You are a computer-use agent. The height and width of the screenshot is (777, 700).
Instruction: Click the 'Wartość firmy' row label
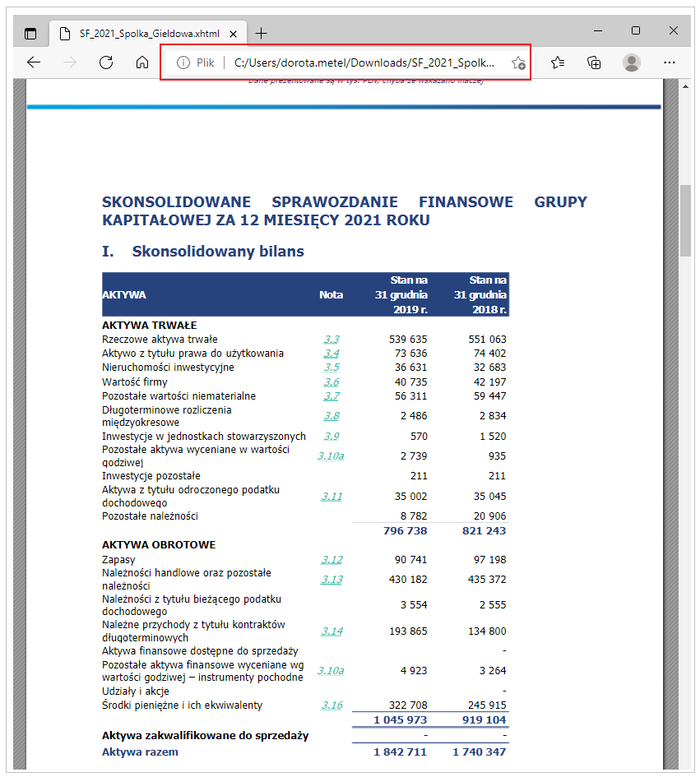tap(135, 382)
